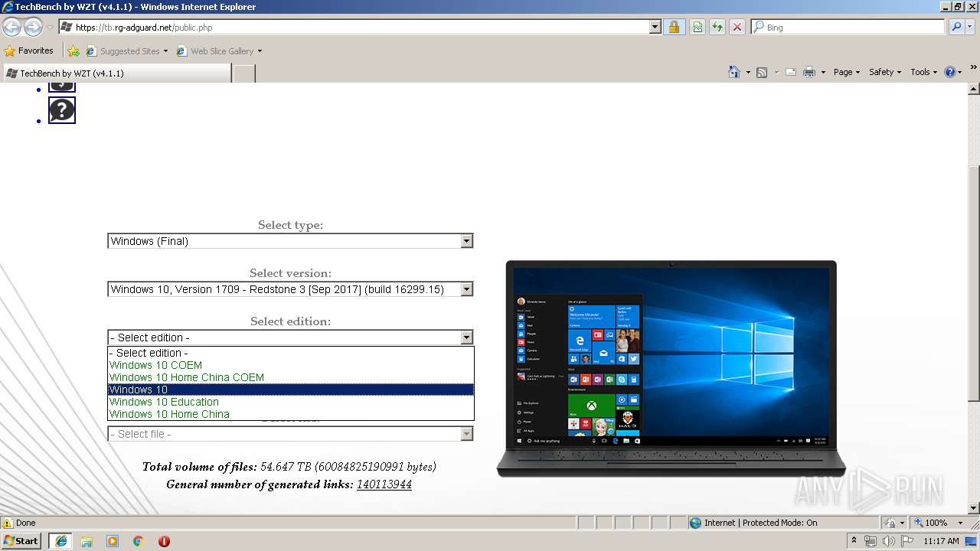This screenshot has height=551, width=980.
Task: Open the security lock report icon
Action: (x=674, y=27)
